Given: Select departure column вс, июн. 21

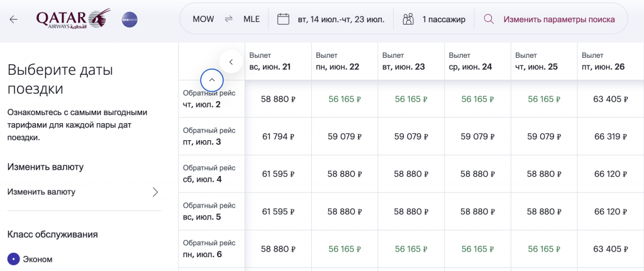Looking at the screenshot, I should pyautogui.click(x=278, y=61).
